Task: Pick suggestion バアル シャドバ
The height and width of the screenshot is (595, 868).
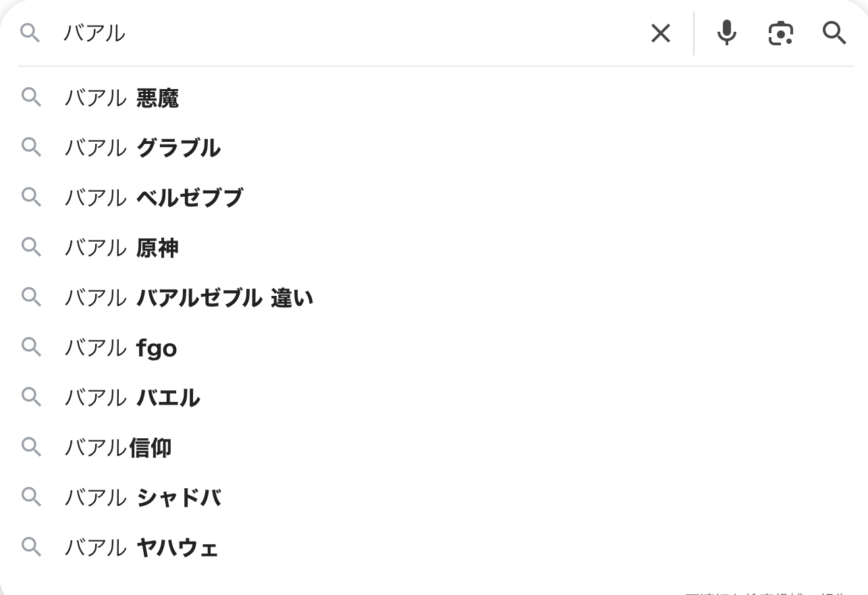Action: coord(142,498)
